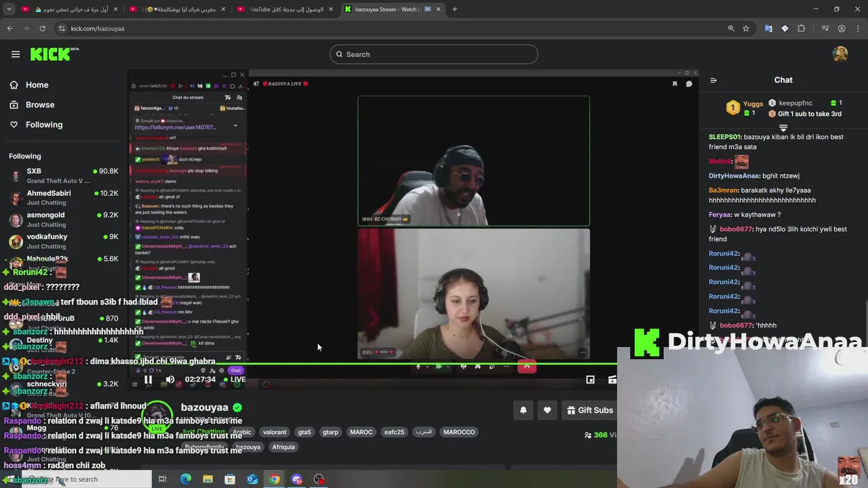Select the gta5 tag

304,432
